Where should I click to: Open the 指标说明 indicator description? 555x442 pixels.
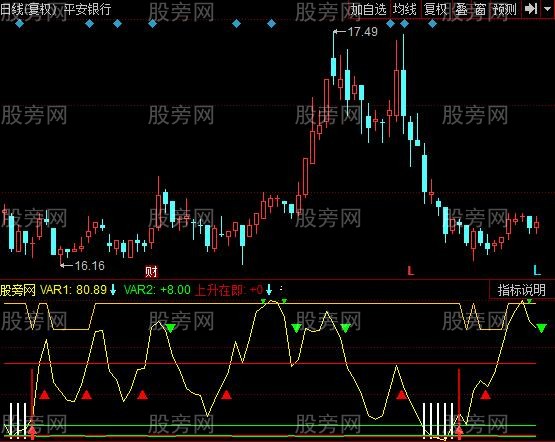click(x=521, y=290)
